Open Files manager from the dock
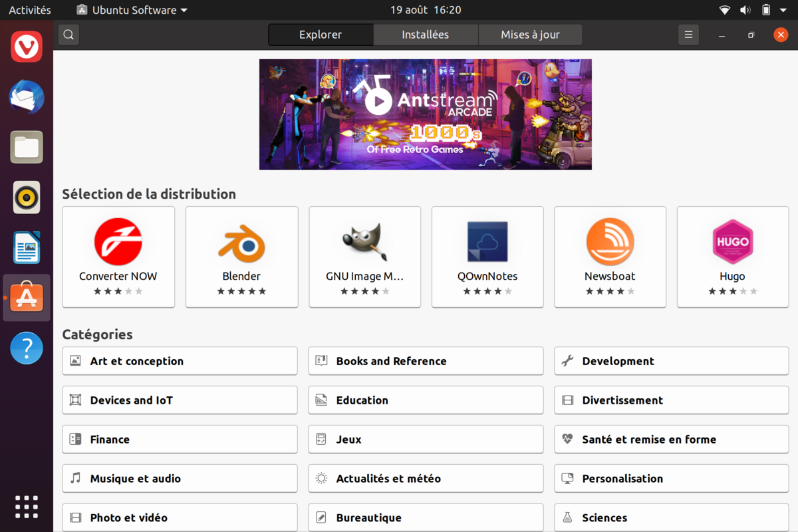Screen dimensions: 798x532 [27, 147]
